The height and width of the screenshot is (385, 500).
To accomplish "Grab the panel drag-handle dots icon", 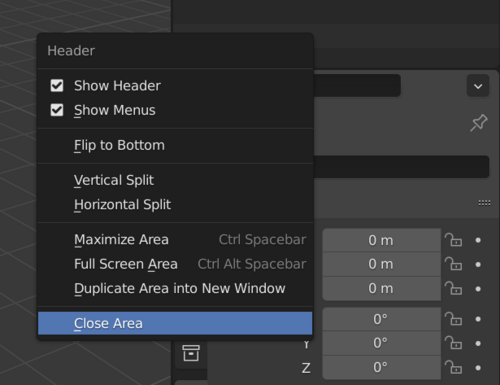I will click(484, 203).
